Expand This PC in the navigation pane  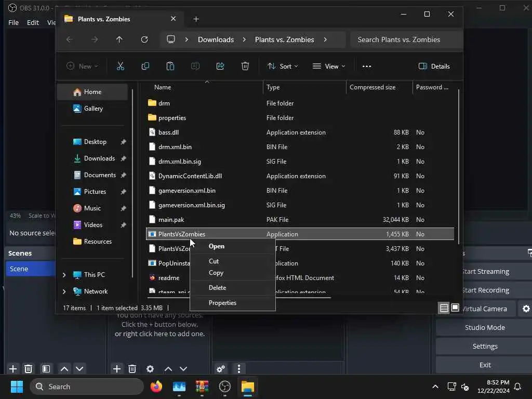pos(64,275)
